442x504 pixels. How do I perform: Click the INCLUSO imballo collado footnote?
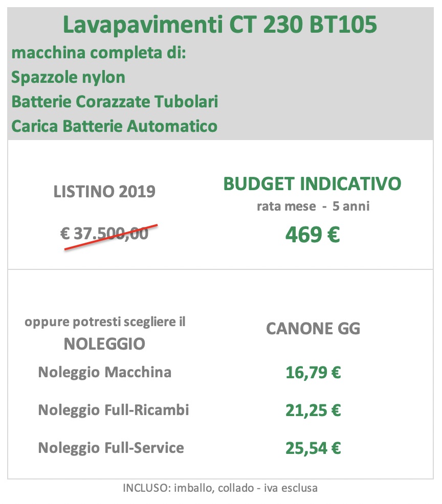pos(220,488)
